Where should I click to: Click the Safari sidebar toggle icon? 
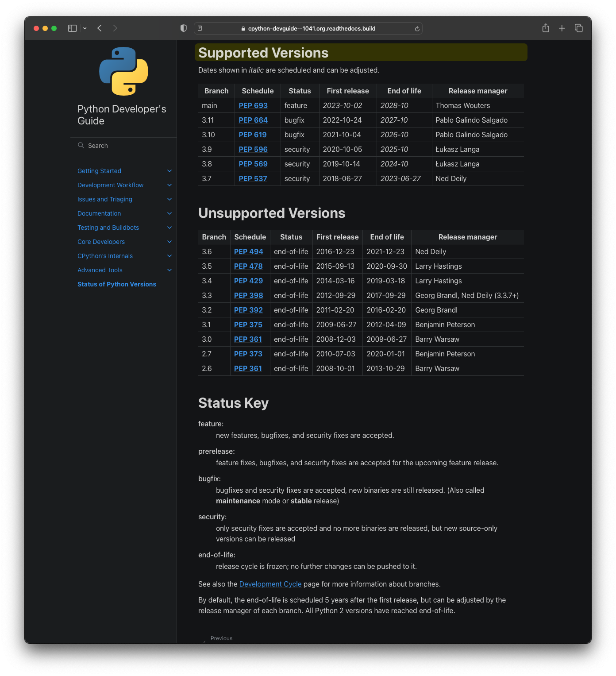pos(72,28)
